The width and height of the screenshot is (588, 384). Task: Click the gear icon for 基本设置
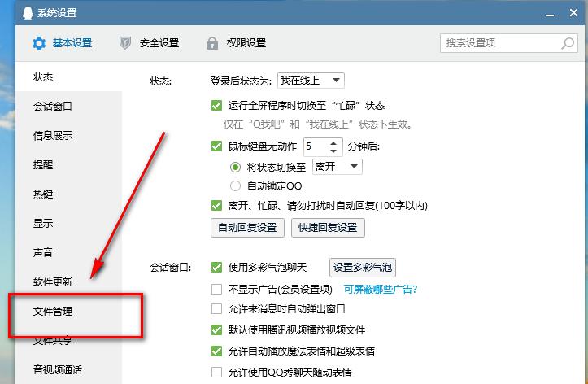(x=39, y=43)
